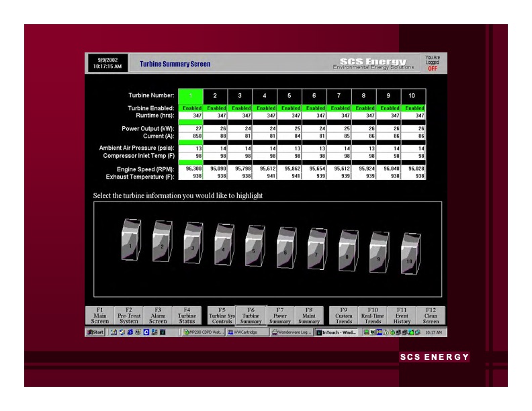Click the Turbine Summary Screen title
Screen dimensions: 532x411
(x=175, y=64)
